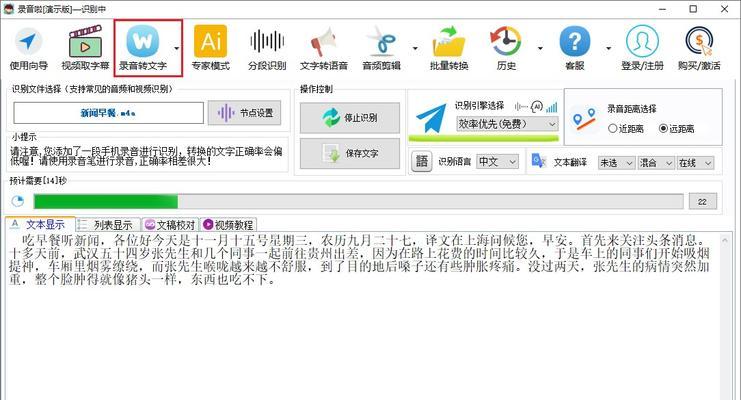The height and width of the screenshot is (400, 741).
Task: Click the progress pie icon beside the bar
Action: click(18, 201)
